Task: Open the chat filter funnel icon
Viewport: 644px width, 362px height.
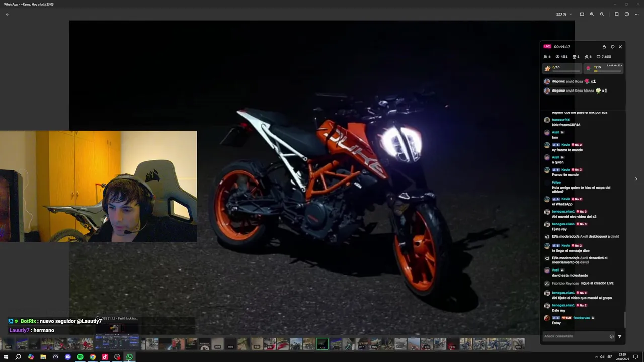Action: (x=620, y=337)
